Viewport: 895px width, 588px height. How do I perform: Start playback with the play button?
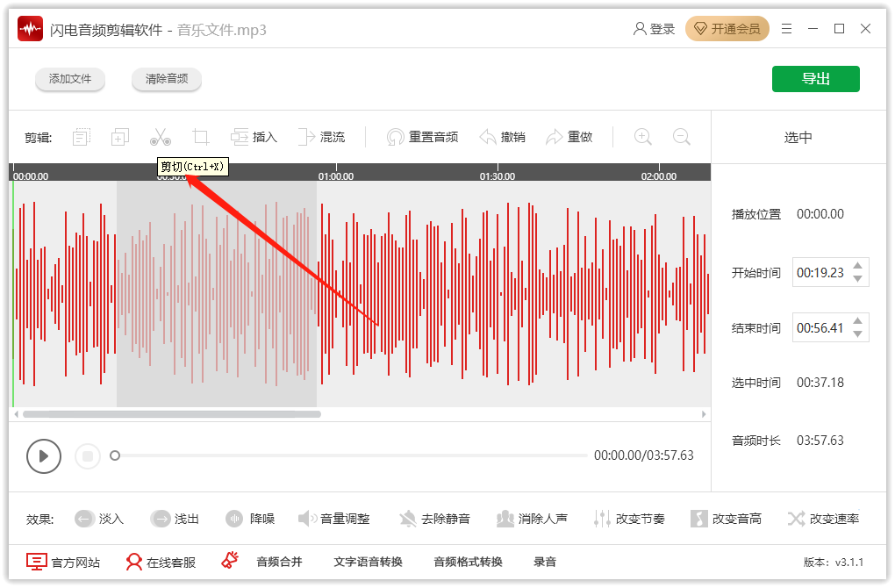pos(43,456)
